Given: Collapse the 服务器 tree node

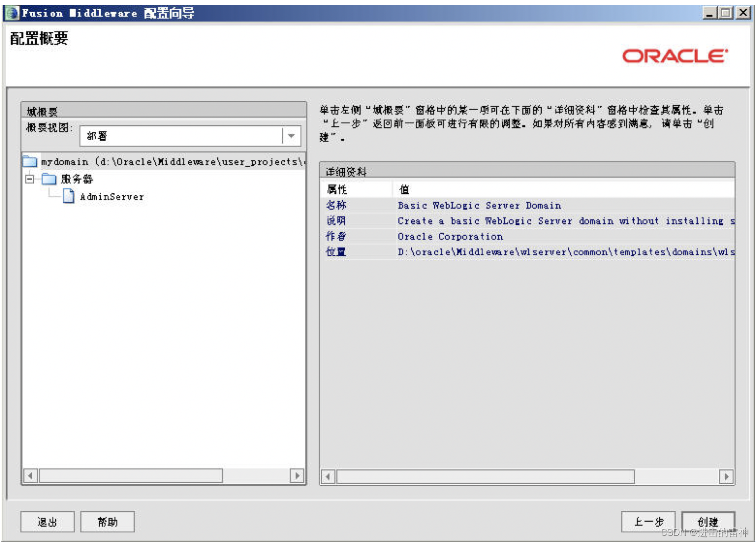Looking at the screenshot, I should 30,179.
